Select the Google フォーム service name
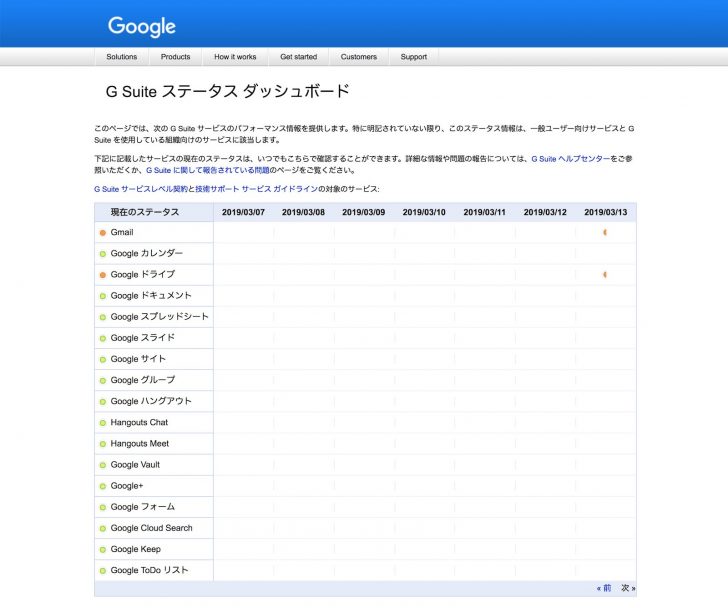 [x=143, y=507]
